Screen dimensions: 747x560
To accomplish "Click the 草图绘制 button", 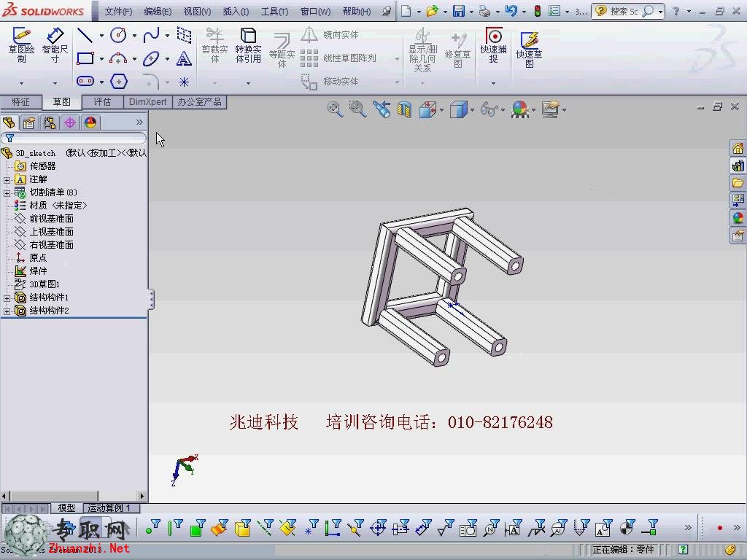I will point(21,46).
